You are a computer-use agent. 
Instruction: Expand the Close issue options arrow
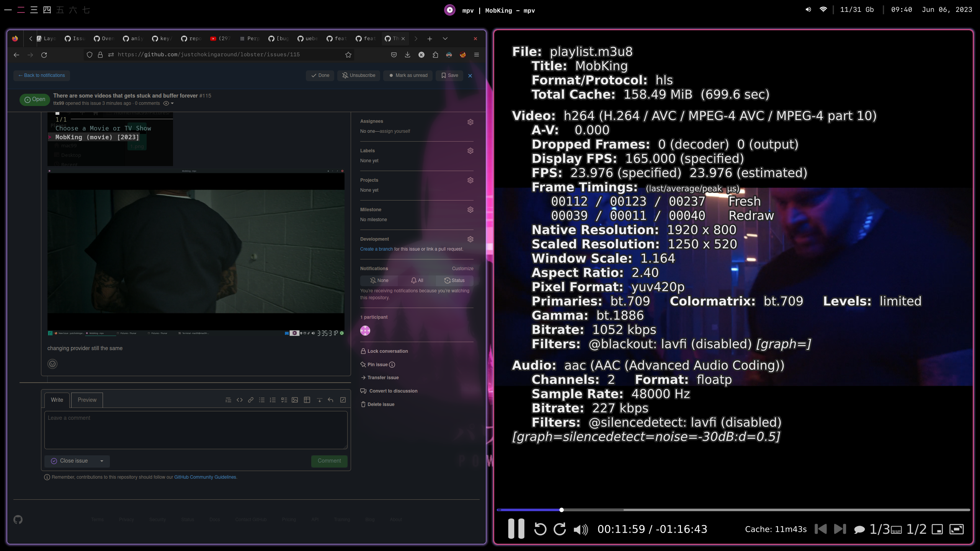(101, 461)
